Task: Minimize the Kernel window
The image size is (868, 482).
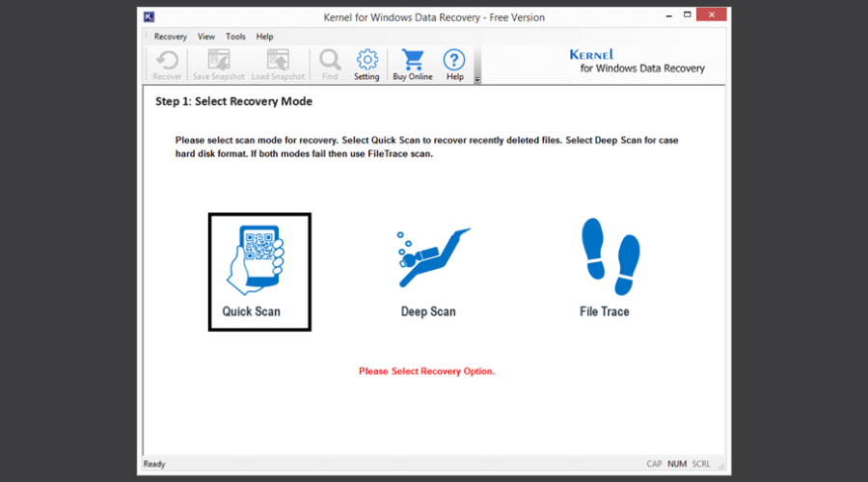Action: pyautogui.click(x=668, y=15)
